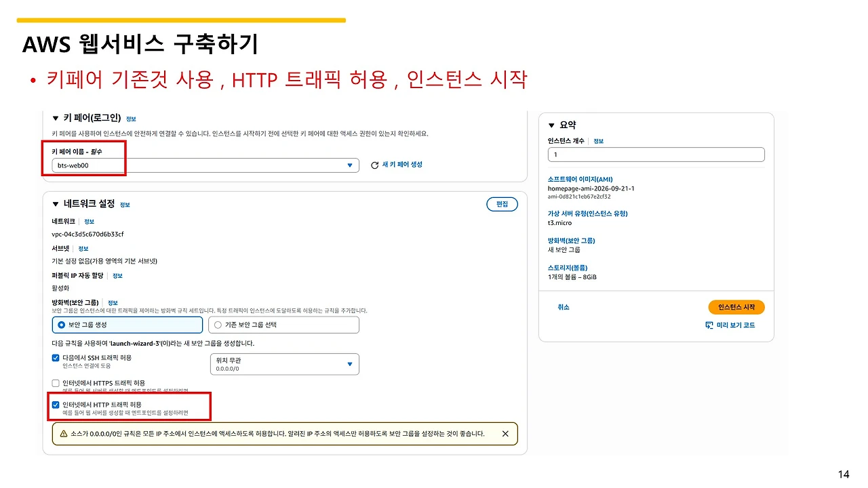The height and width of the screenshot is (488, 868).
Task: Toggle 인터넷에서 HTTP 트래픽 허용 checkbox
Action: (x=56, y=405)
